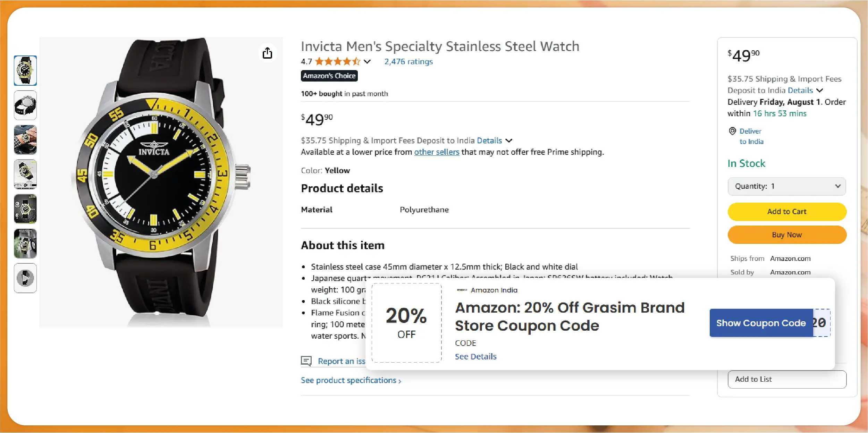
Task: Open See Details on coupon banner
Action: 475,357
